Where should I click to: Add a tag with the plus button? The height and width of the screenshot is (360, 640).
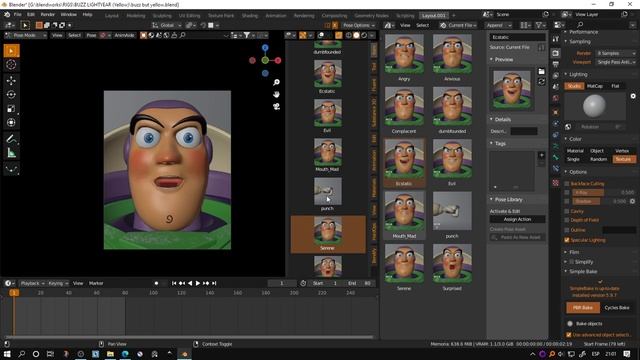541,155
